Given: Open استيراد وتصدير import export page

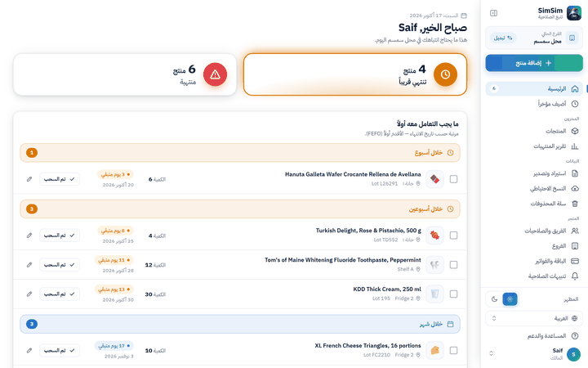Looking at the screenshot, I should (534, 173).
